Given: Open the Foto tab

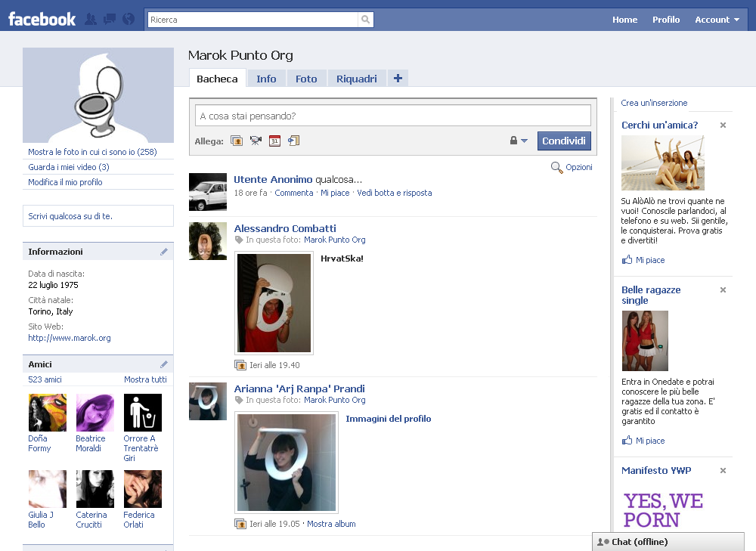Looking at the screenshot, I should [x=306, y=79].
